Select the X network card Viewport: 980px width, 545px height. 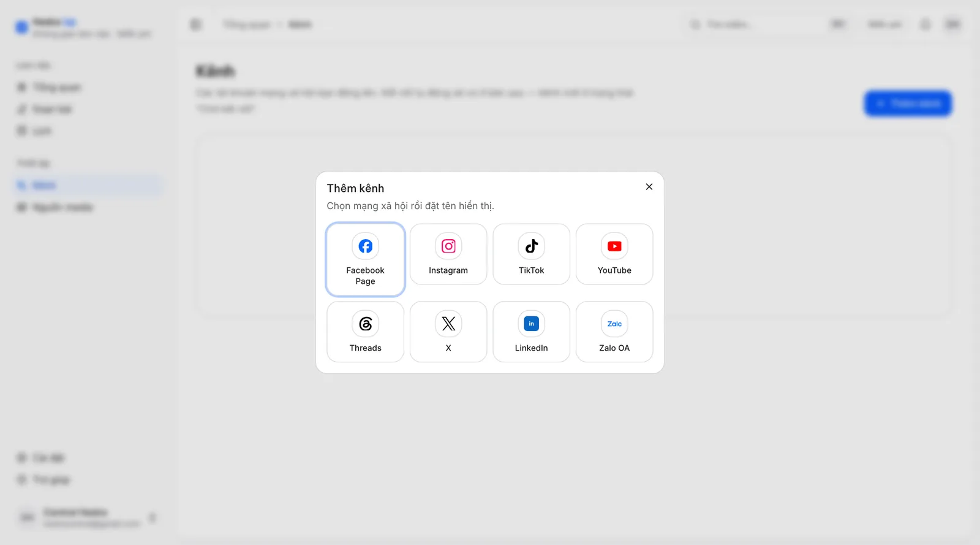click(448, 332)
